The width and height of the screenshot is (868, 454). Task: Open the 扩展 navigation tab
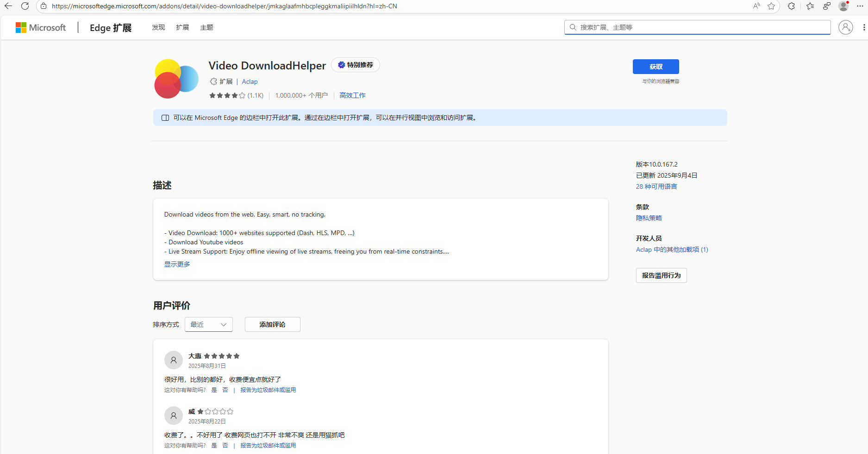pyautogui.click(x=182, y=27)
